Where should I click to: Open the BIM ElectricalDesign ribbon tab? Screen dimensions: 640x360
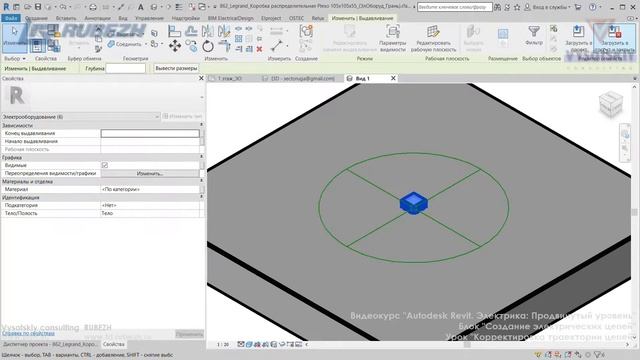pyautogui.click(x=231, y=18)
